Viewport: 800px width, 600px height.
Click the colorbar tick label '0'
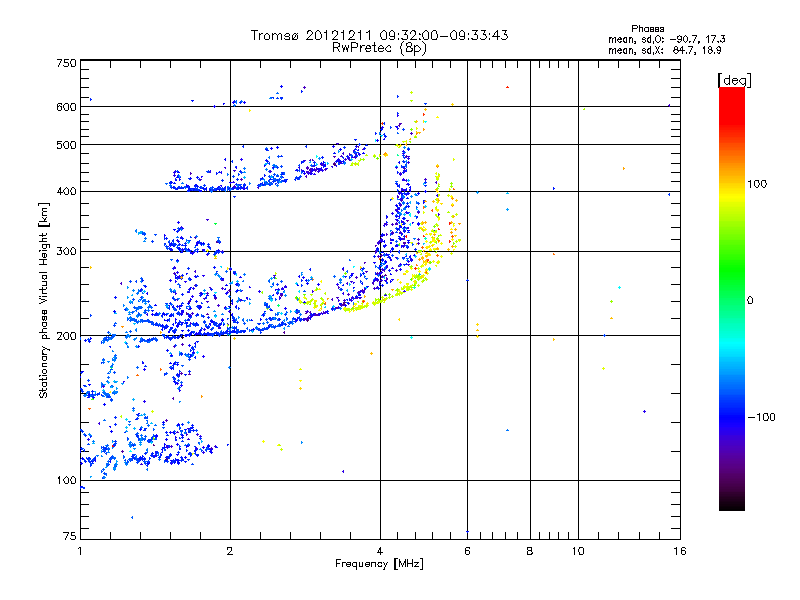click(x=750, y=301)
